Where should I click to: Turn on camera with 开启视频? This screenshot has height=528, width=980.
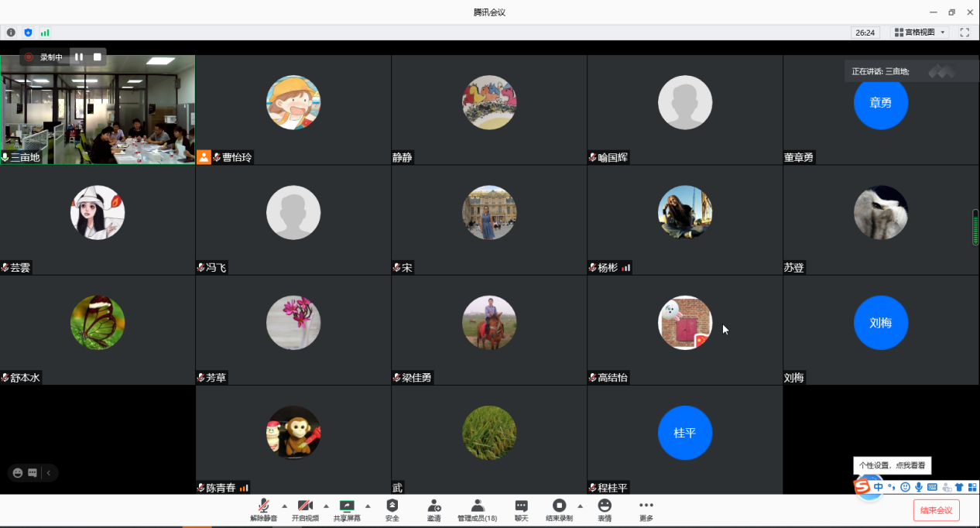point(305,507)
